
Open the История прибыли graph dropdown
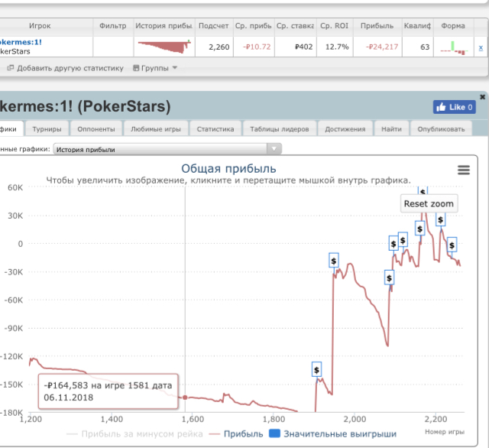[x=168, y=149]
